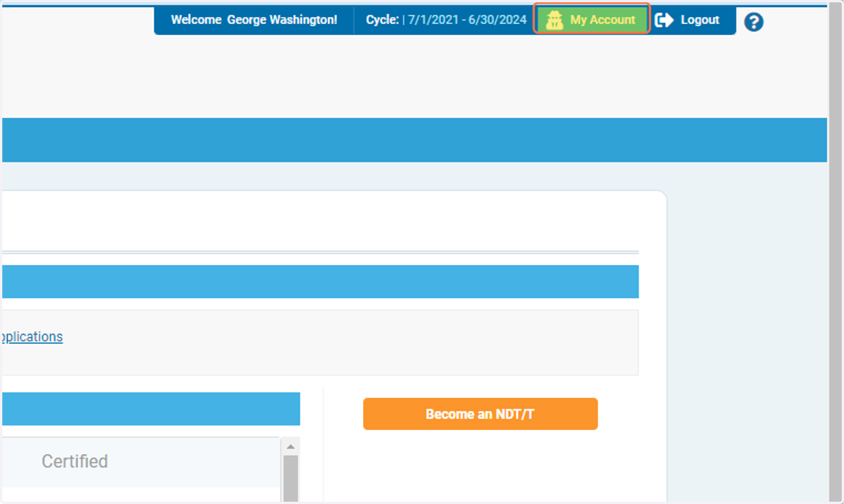844x504 pixels.
Task: Click the Logout arrow icon
Action: [x=664, y=20]
